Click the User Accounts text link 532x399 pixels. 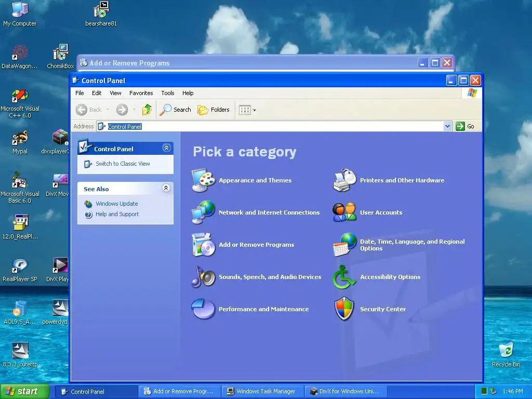pyautogui.click(x=381, y=212)
